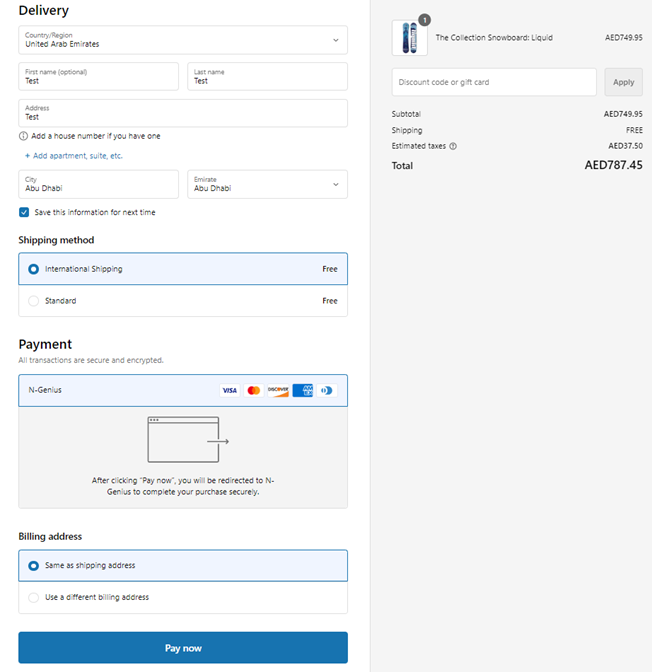Click the Discount code or gift card field

[494, 82]
